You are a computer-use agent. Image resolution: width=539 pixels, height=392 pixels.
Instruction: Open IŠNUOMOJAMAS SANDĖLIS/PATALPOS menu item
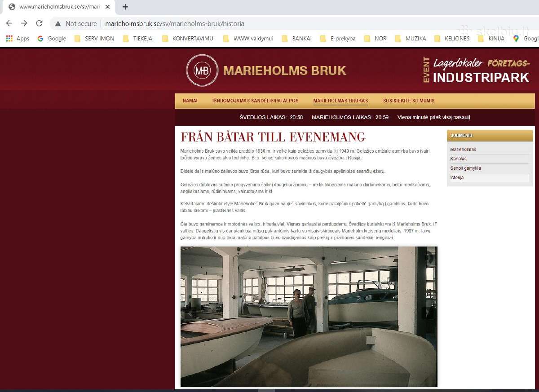tap(256, 101)
